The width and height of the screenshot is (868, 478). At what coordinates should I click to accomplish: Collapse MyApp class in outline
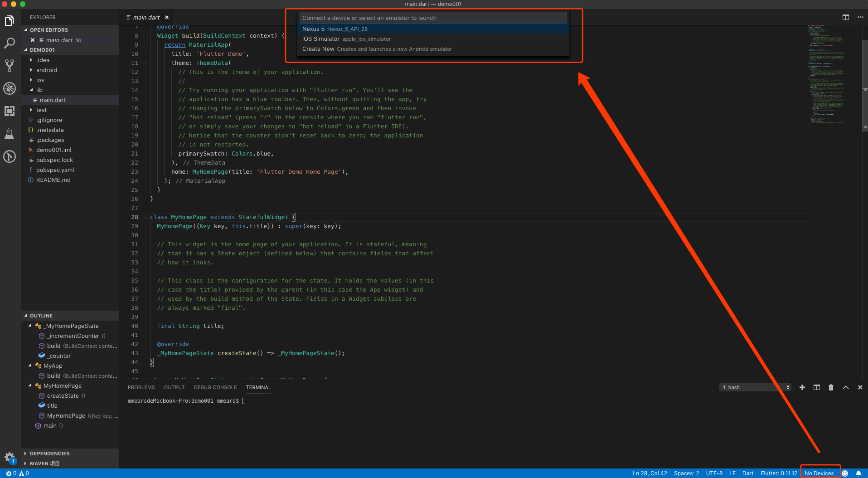coord(30,366)
